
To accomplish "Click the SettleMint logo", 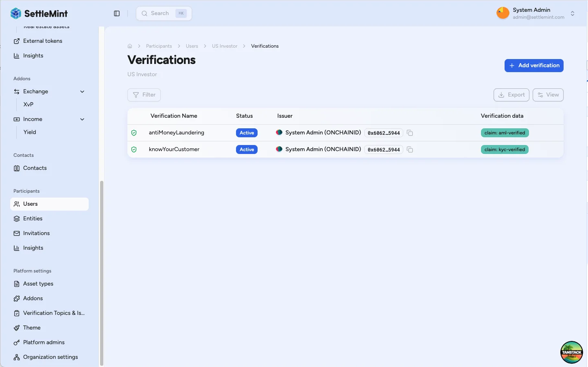I will click(39, 13).
